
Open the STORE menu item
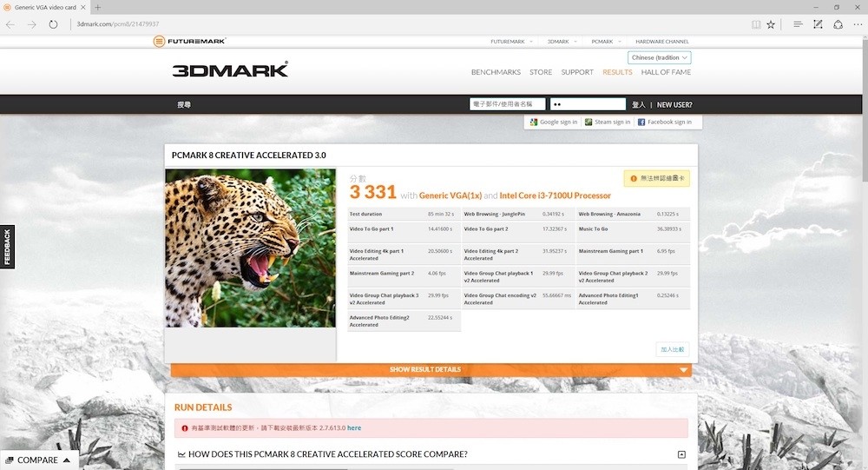(540, 72)
